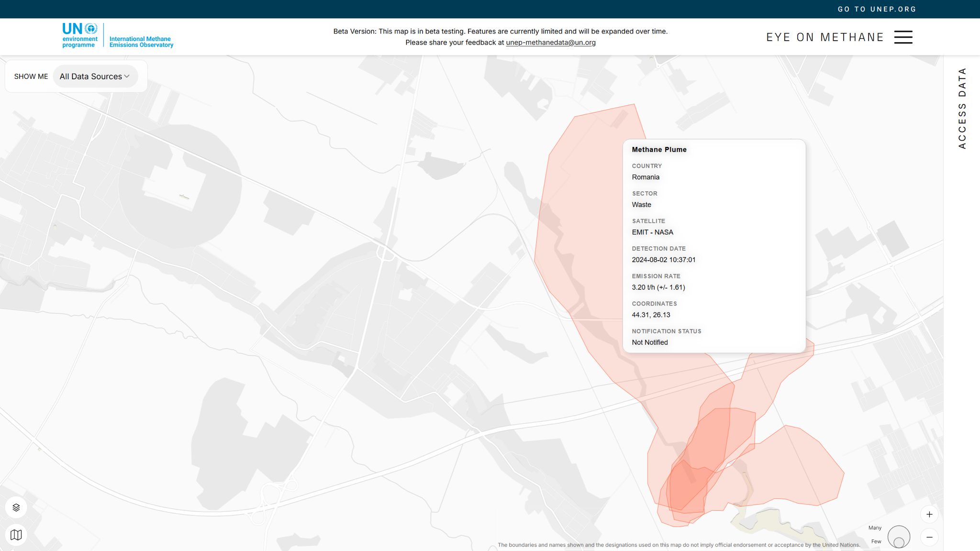
Task: Click the Many/Few plume count legend circle
Action: [x=899, y=537]
